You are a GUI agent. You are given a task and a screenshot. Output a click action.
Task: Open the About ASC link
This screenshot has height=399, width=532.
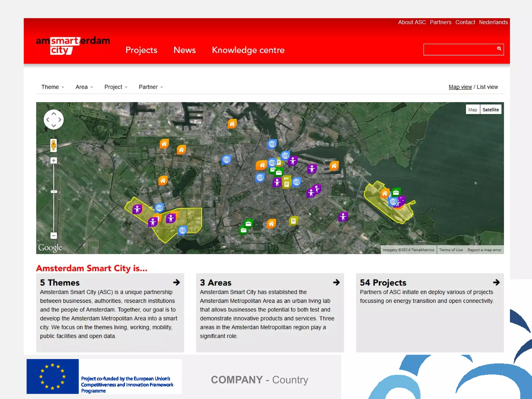[412, 22]
